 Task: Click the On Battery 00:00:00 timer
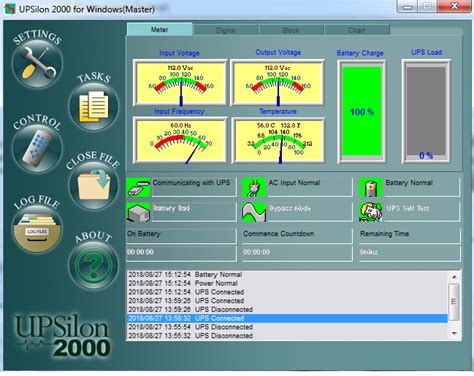pos(181,253)
